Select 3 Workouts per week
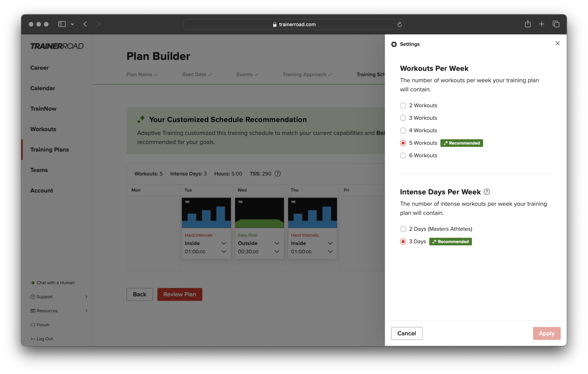The width and height of the screenshot is (588, 374). (x=403, y=118)
